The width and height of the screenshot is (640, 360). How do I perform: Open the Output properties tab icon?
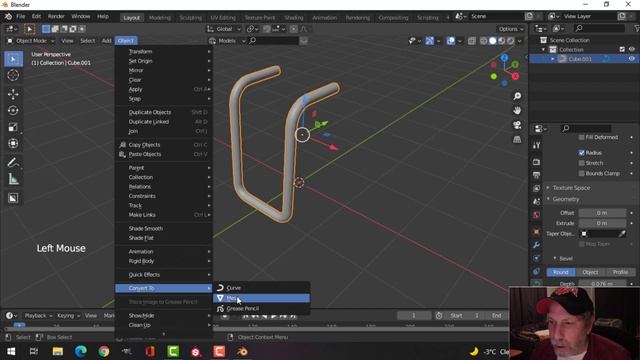click(x=536, y=175)
